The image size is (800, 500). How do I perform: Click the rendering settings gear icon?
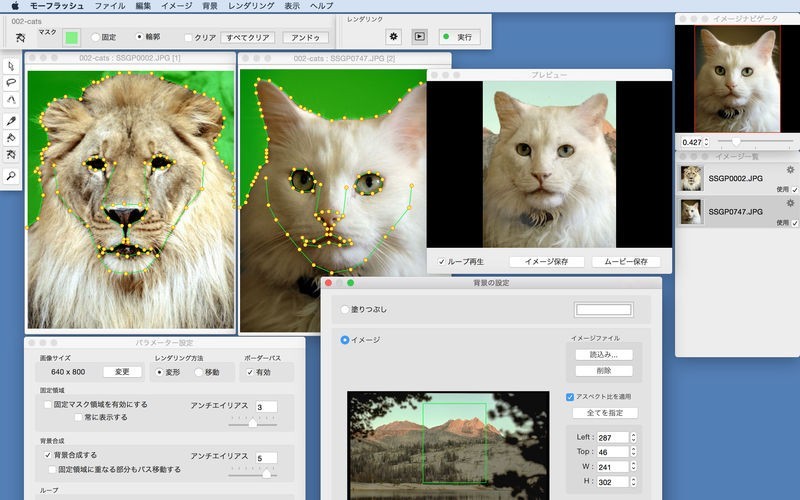click(x=394, y=37)
